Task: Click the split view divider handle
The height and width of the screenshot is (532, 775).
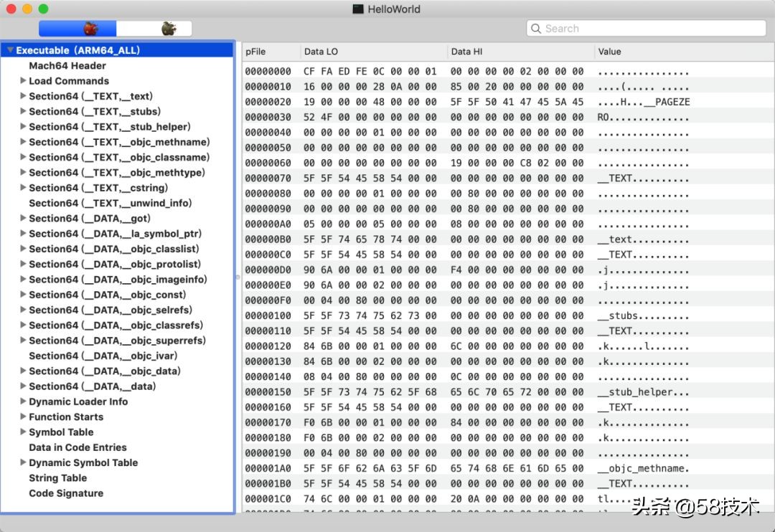Action: coord(238,277)
